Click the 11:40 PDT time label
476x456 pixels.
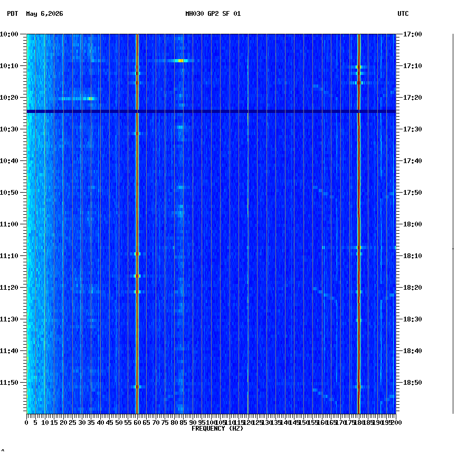(9, 351)
